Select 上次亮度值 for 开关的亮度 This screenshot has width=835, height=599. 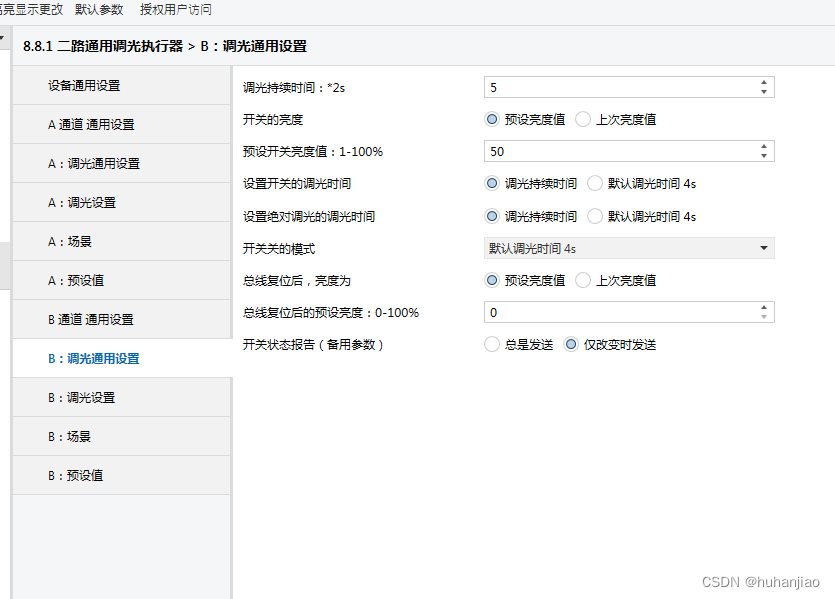click(x=584, y=119)
